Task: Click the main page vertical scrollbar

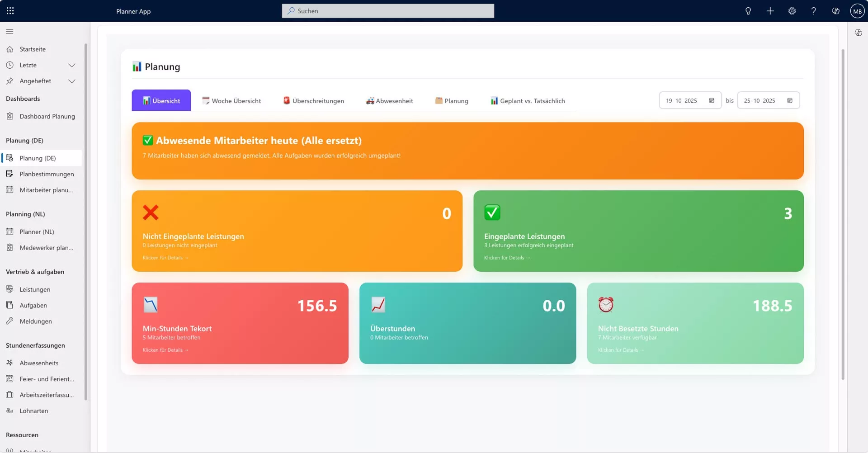Action: pos(843,214)
